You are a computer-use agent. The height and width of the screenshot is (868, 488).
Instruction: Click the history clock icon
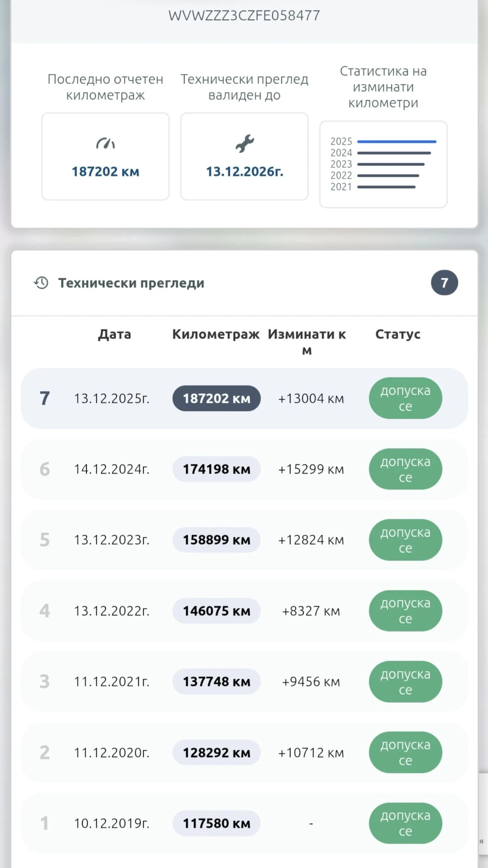click(x=41, y=283)
